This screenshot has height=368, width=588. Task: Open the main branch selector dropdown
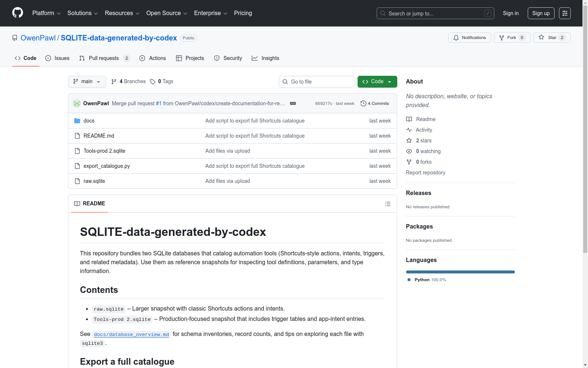tap(87, 82)
